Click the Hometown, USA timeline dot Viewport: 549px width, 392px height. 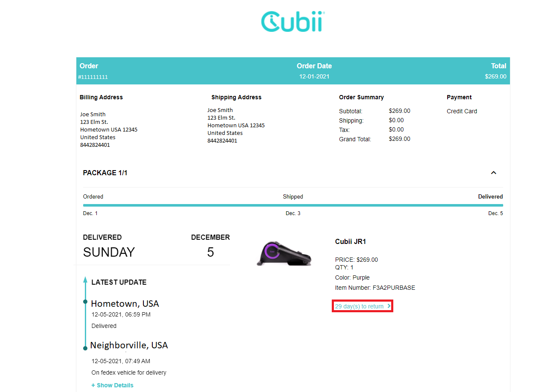click(85, 302)
